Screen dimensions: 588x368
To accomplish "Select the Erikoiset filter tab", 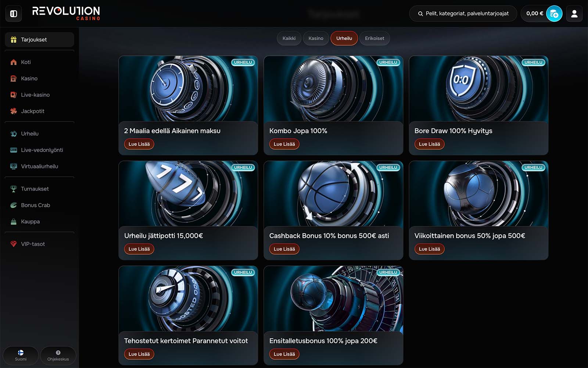I will click(374, 38).
